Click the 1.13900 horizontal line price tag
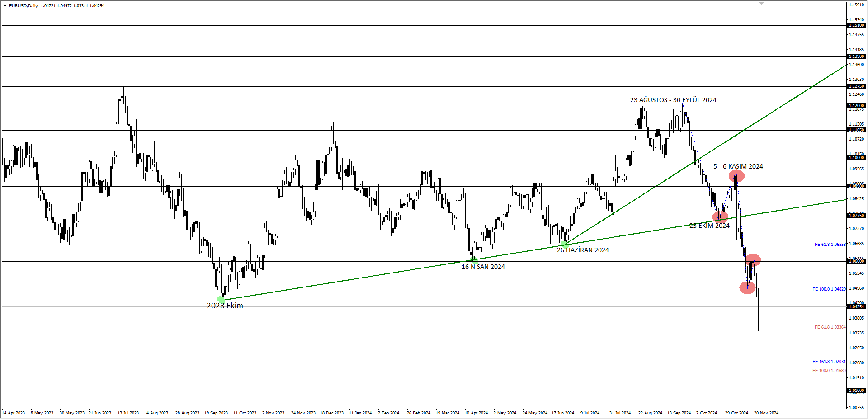The height and width of the screenshot is (419, 868). (x=856, y=56)
